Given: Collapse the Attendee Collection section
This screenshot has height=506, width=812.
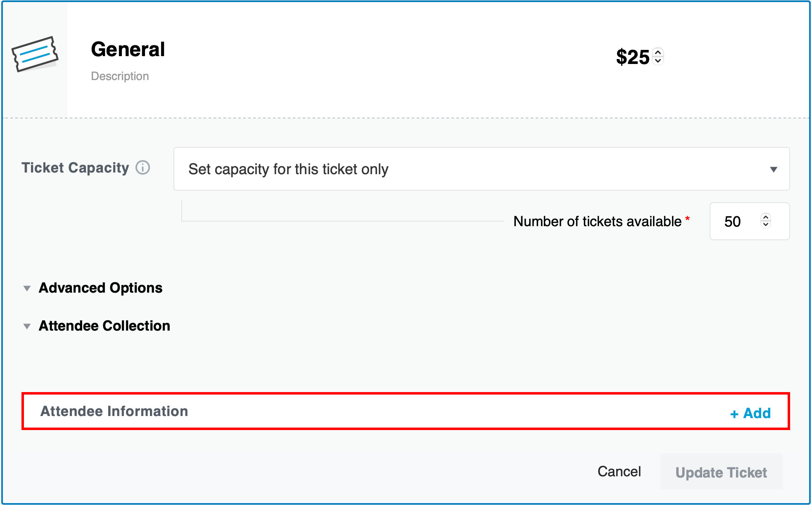Looking at the screenshot, I should (104, 326).
